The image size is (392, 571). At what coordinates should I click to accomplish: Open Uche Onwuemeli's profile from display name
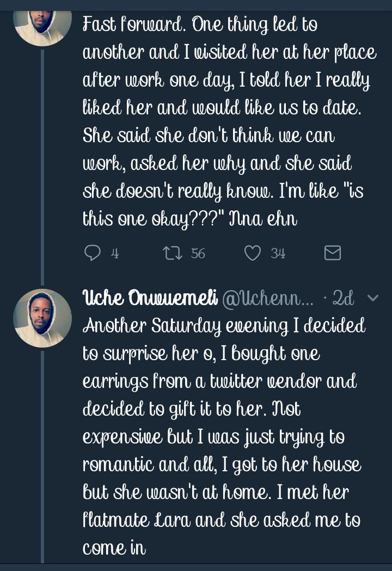point(150,298)
